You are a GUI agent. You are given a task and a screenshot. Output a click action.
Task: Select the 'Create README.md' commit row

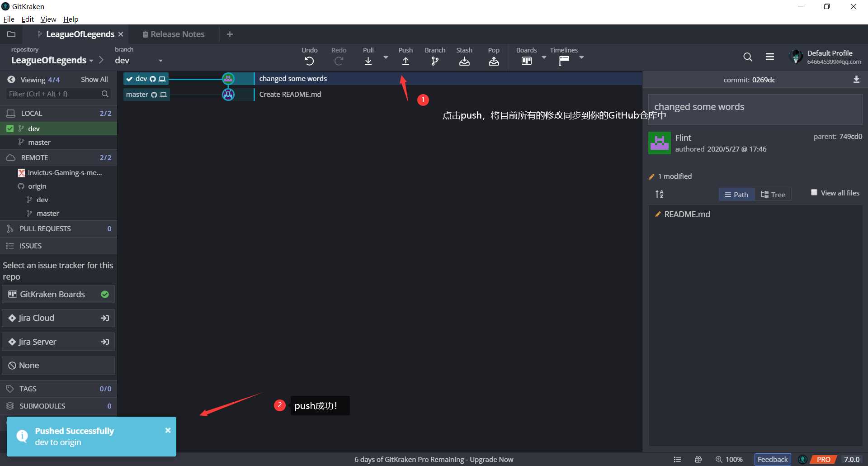382,95
